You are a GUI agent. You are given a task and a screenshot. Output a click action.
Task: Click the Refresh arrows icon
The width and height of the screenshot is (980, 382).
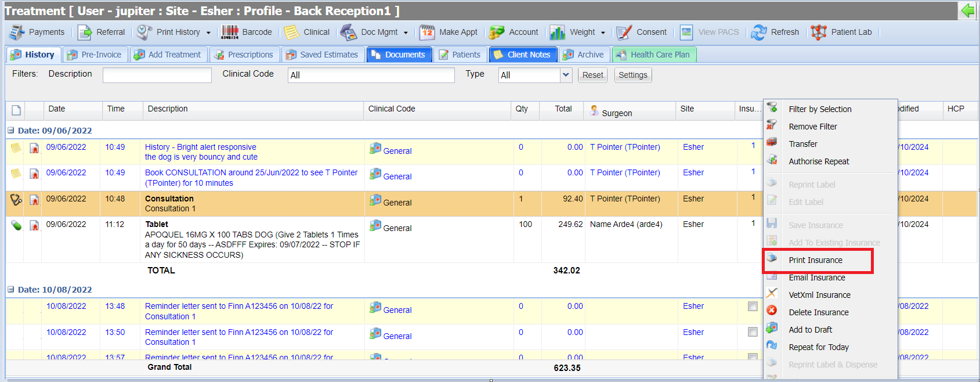tap(758, 32)
